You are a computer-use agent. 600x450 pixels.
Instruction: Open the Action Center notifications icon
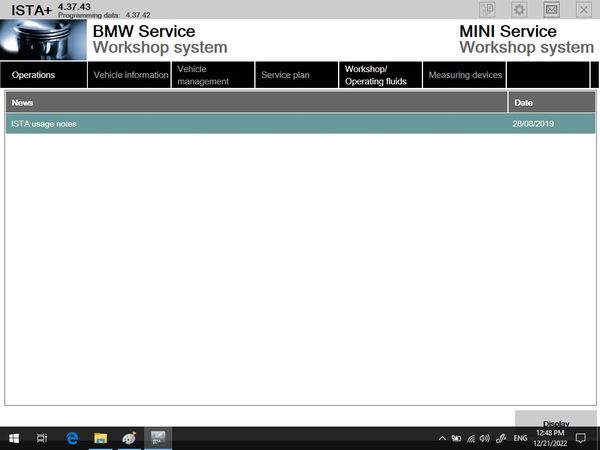click(x=581, y=438)
